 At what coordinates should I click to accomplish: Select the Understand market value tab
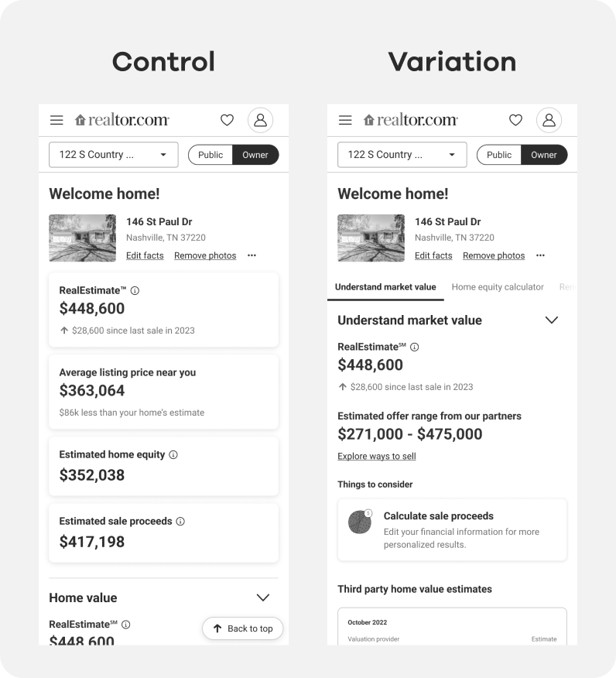tap(385, 287)
